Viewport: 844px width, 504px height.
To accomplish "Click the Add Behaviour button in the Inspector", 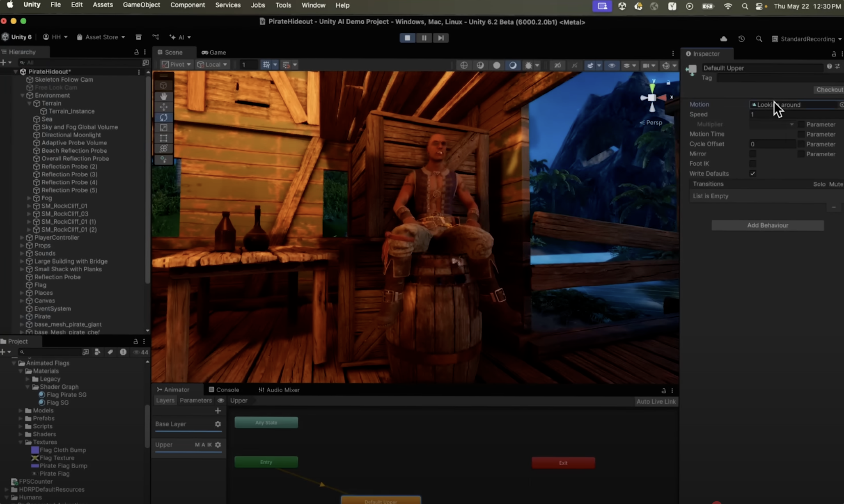I will (x=768, y=225).
